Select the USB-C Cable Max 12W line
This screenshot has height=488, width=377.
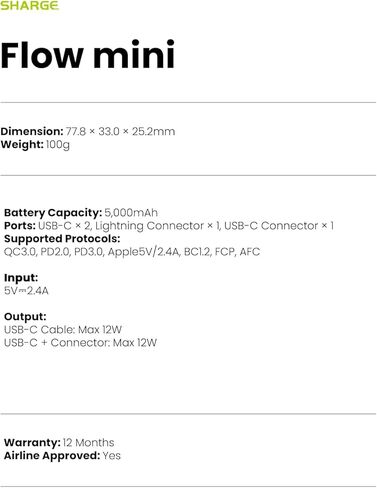click(x=63, y=330)
